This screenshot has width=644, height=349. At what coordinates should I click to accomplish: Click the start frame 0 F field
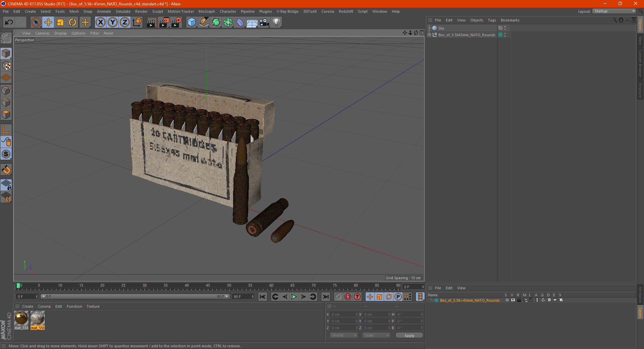(27, 297)
